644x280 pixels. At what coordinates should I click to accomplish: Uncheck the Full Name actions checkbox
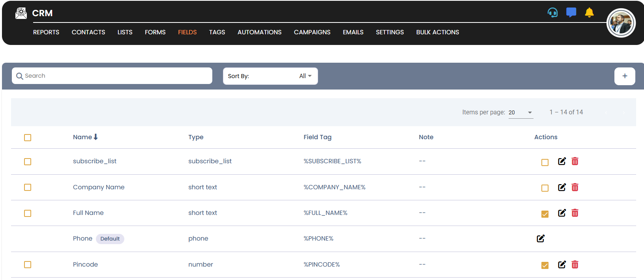tap(545, 214)
